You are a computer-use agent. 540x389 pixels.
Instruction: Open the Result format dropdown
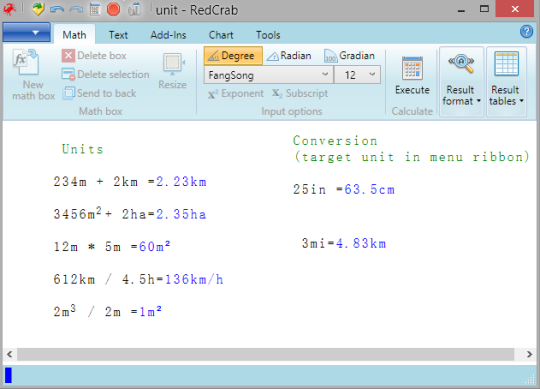pyautogui.click(x=461, y=82)
